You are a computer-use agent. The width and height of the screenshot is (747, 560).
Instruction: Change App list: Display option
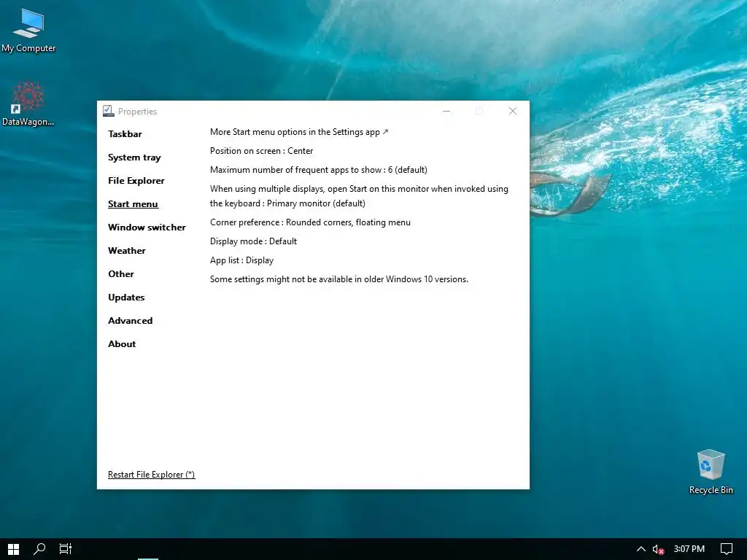pos(241,260)
